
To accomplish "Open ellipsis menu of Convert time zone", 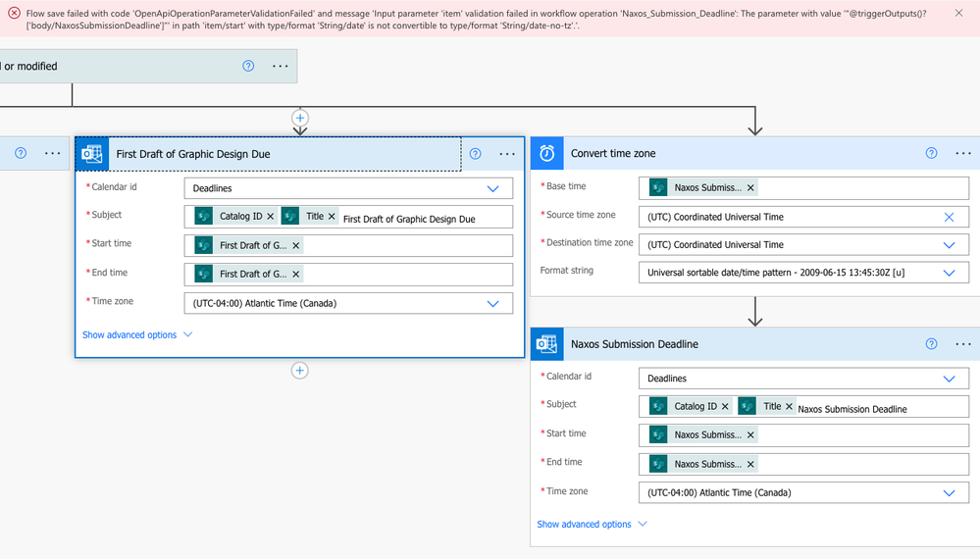I will 963,153.
